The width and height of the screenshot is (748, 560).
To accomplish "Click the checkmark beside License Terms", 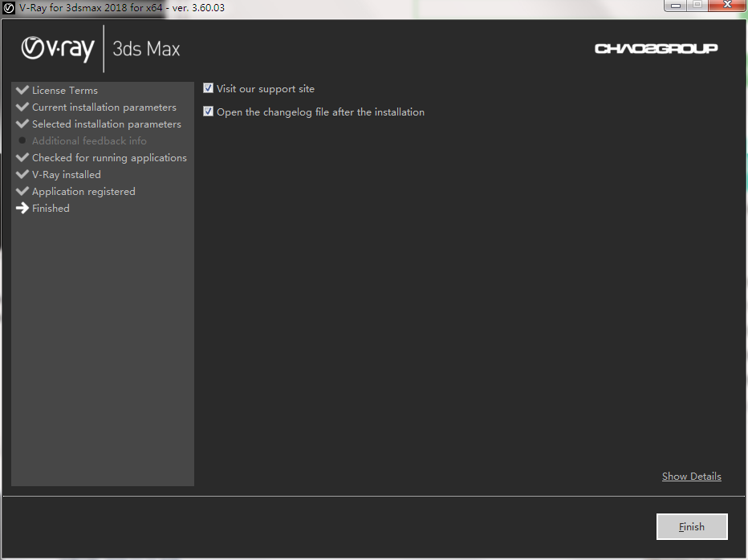I will (x=22, y=90).
